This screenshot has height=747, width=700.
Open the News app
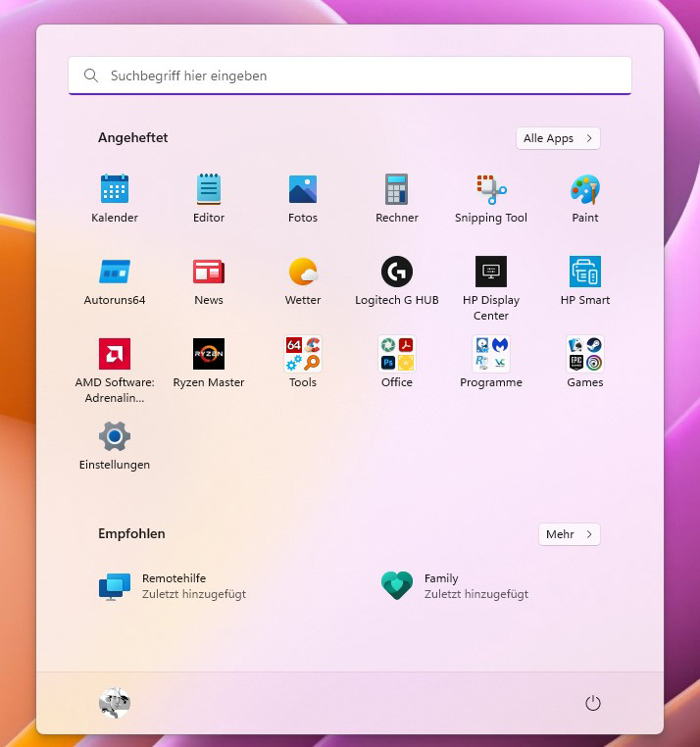click(208, 280)
